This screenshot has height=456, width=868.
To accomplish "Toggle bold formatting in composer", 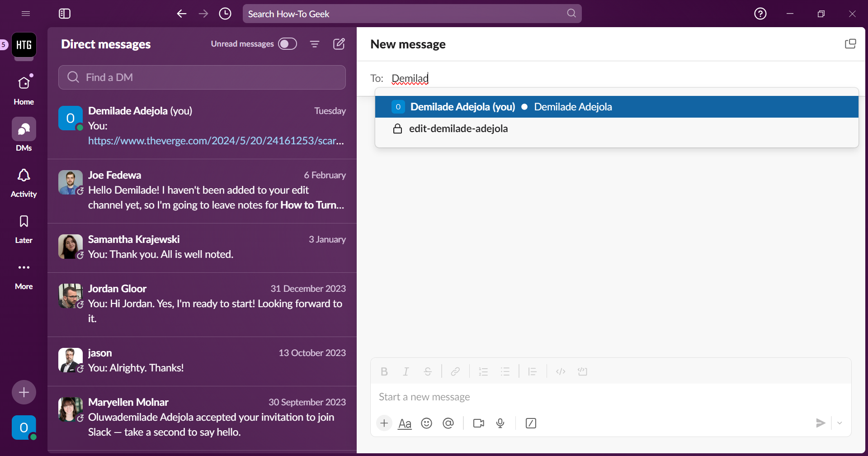I will pos(384,371).
